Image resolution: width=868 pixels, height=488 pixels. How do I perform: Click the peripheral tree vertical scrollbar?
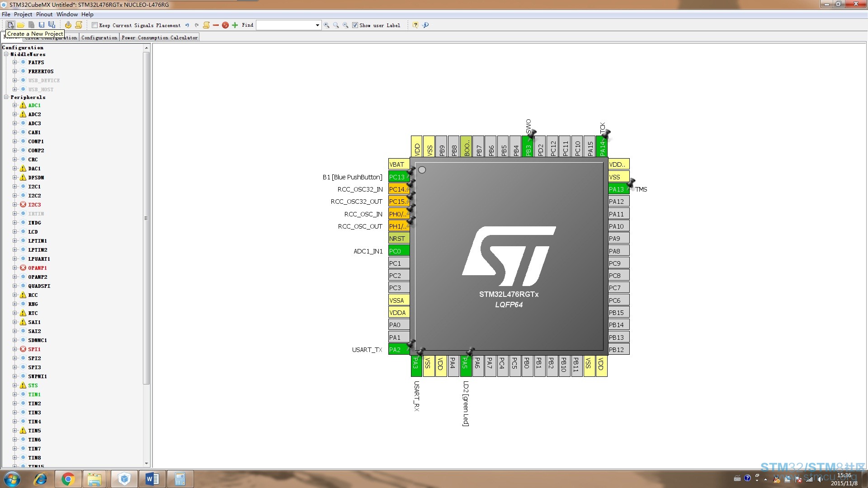point(146,219)
